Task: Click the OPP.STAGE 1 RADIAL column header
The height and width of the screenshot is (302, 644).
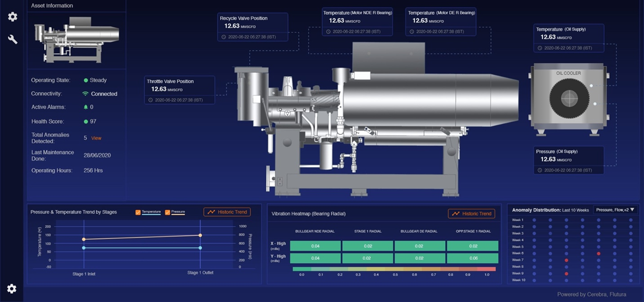Action: click(473, 231)
